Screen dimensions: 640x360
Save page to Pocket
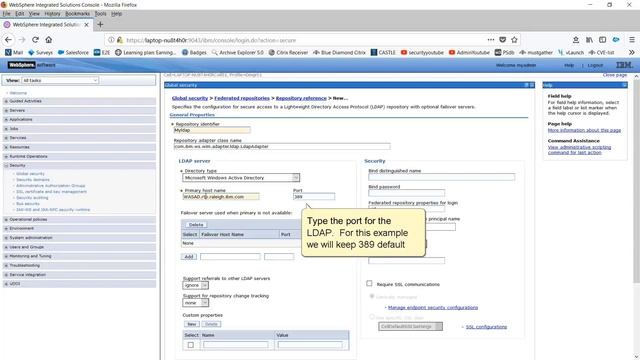(x=503, y=40)
